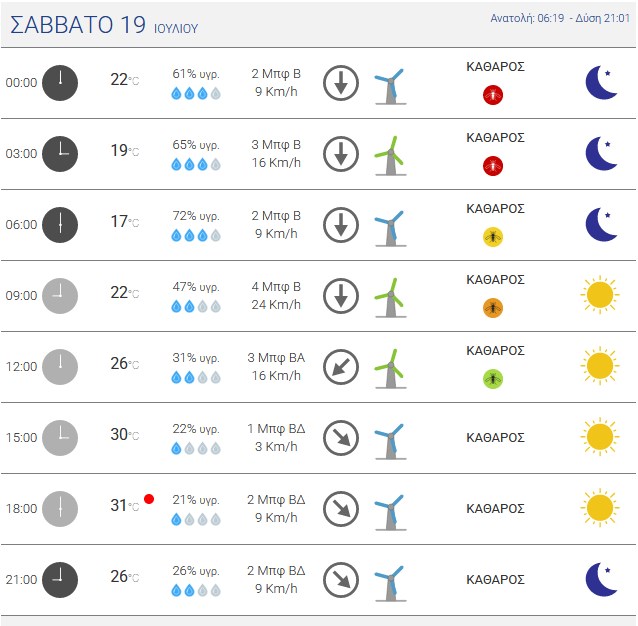Click the orange mosquito icon at 09:00

(x=493, y=308)
